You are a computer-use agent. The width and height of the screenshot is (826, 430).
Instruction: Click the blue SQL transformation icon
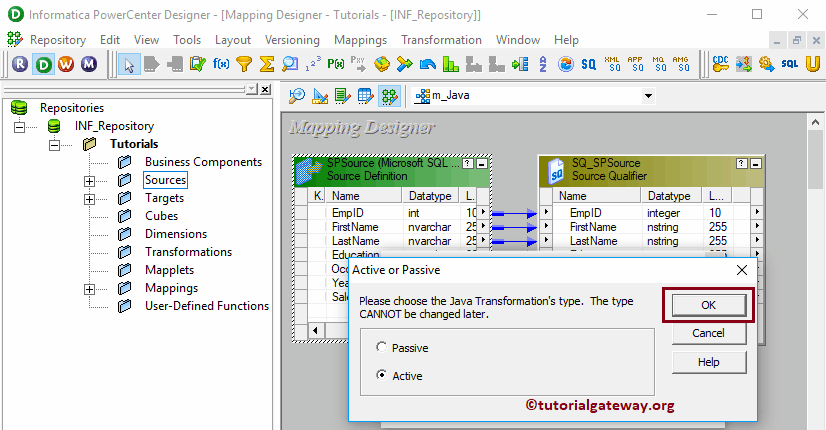[x=789, y=64]
